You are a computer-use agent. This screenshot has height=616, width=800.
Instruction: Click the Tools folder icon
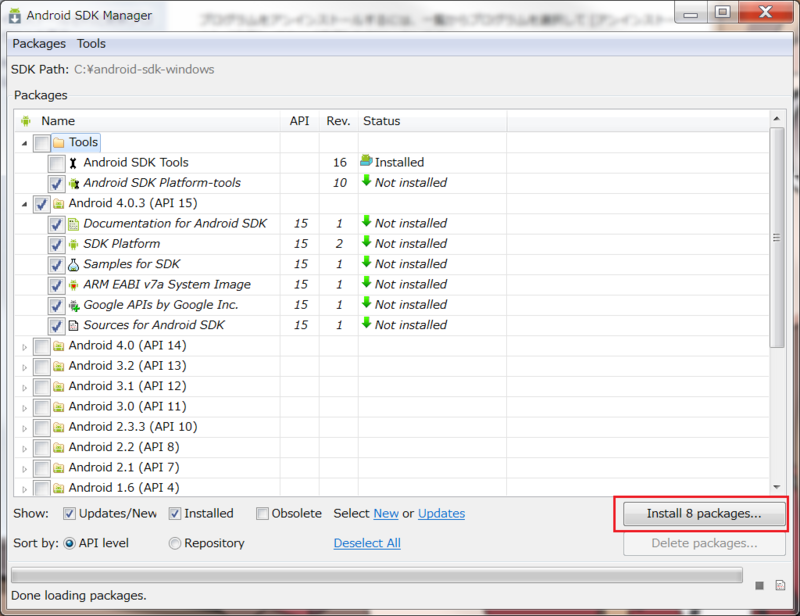pyautogui.click(x=59, y=142)
